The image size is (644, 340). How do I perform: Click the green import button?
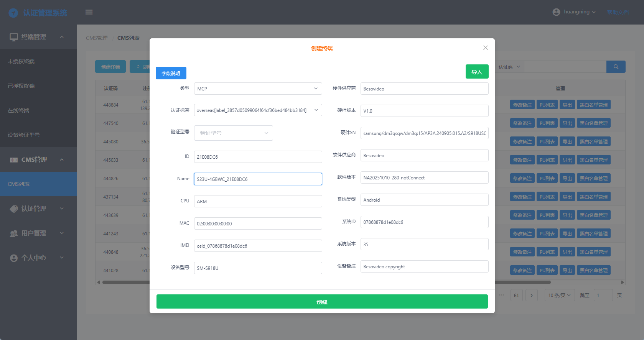point(477,72)
